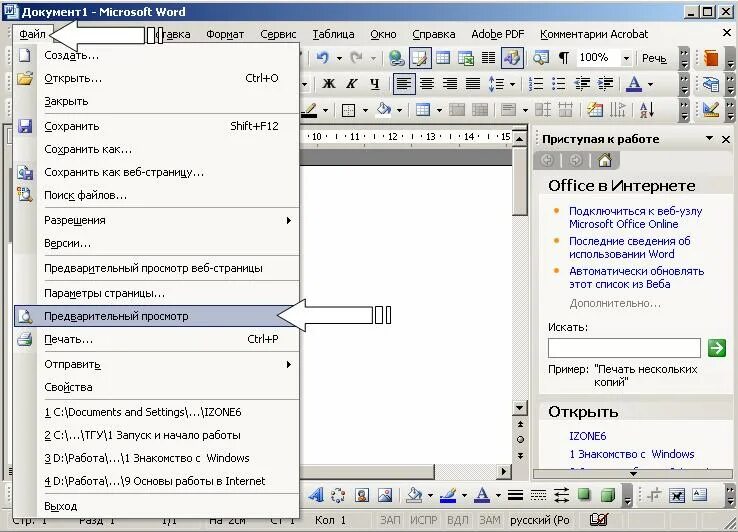738x532 pixels.
Task: Open IZONE6 link in the task pane
Action: (x=587, y=436)
